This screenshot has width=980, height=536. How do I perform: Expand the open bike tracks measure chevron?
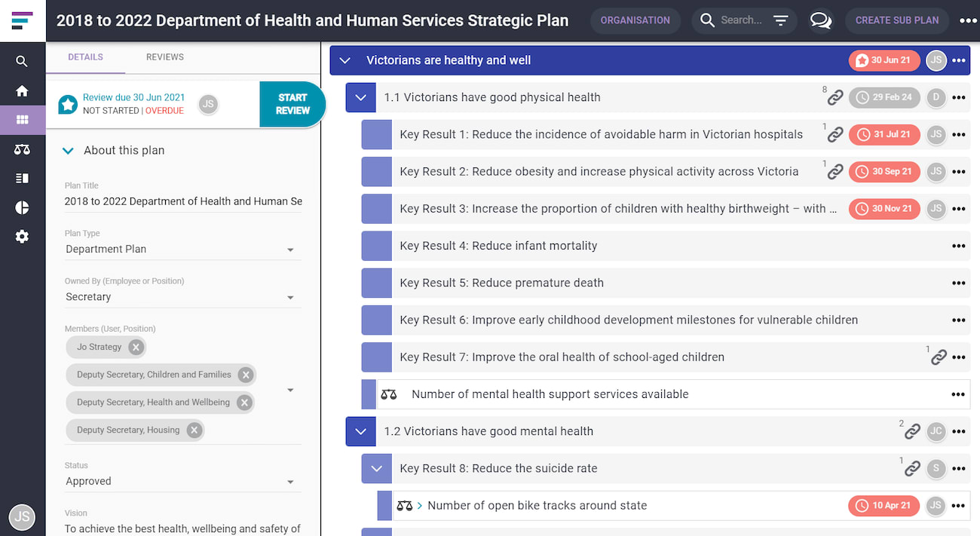point(420,506)
